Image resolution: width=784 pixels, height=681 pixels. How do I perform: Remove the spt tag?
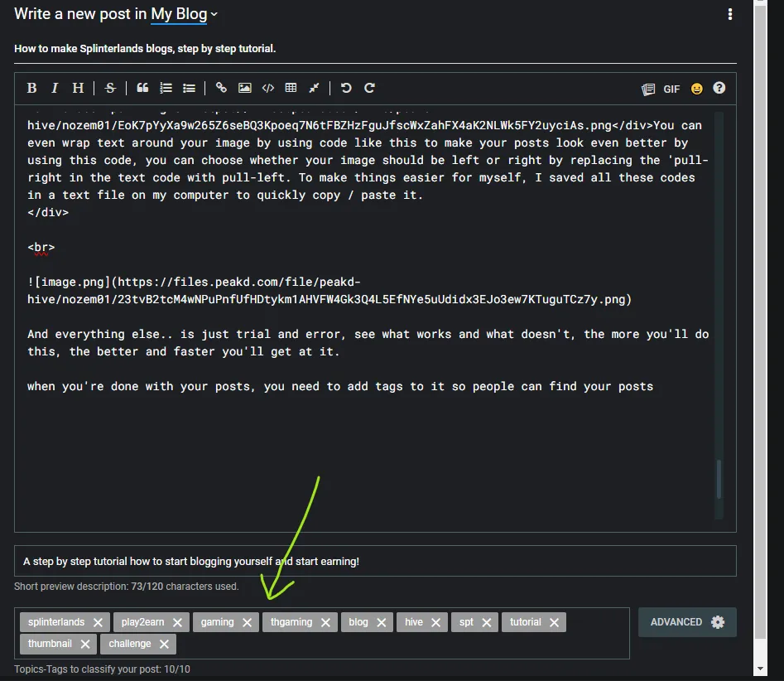point(487,622)
